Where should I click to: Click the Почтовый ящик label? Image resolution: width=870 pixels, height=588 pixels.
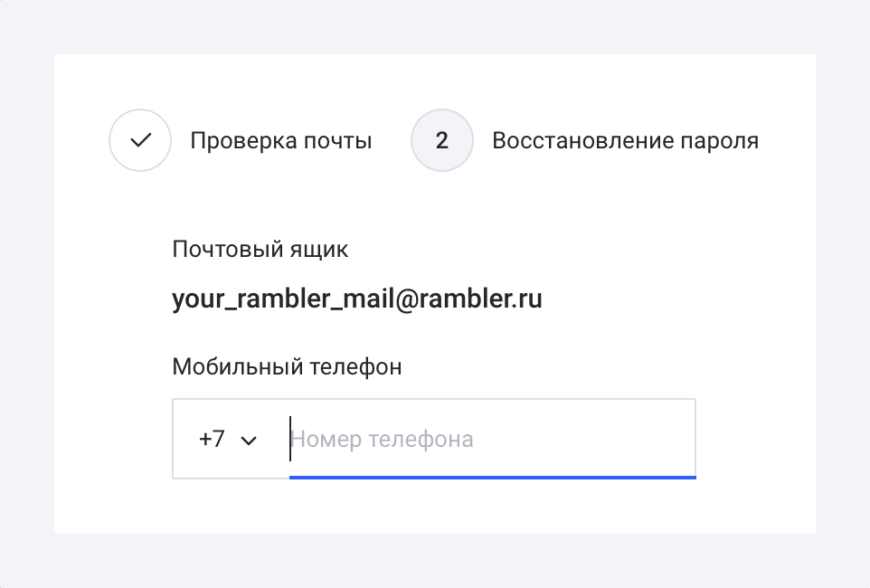(260, 250)
